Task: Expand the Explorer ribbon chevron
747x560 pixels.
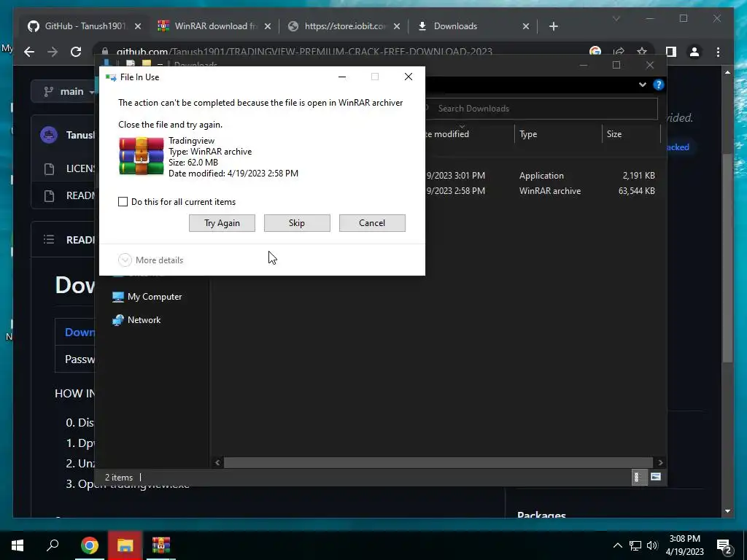Action: pyautogui.click(x=642, y=85)
